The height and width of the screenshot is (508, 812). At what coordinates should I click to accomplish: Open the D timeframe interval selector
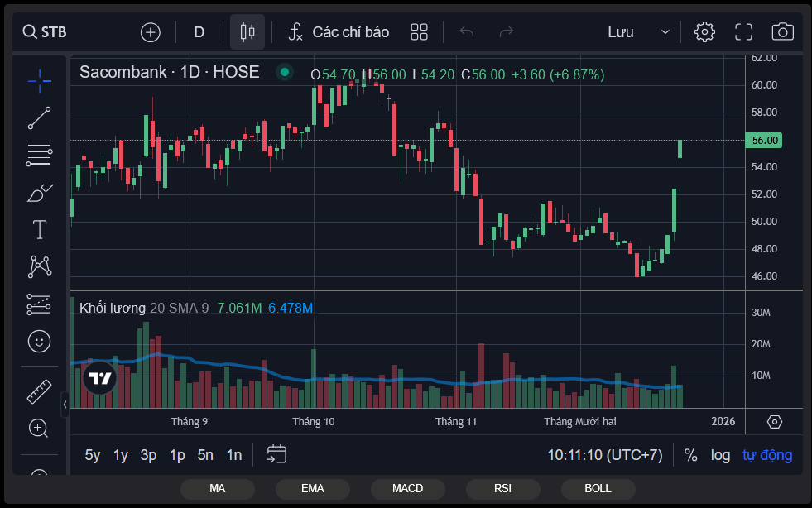point(199,32)
